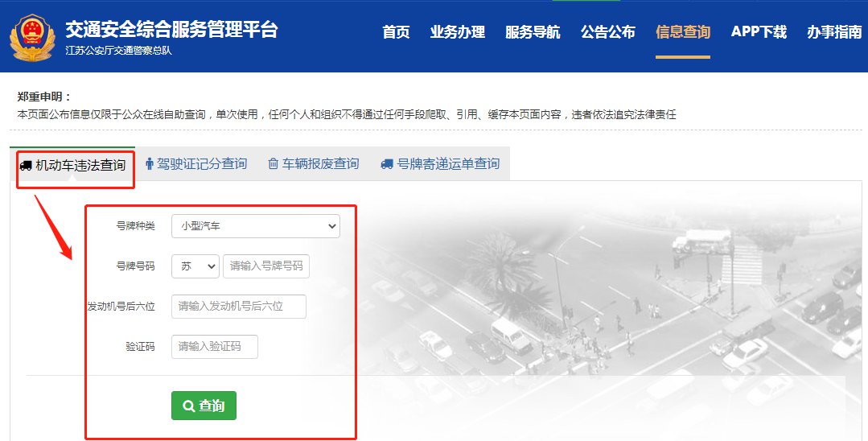868x441 pixels.
Task: Click the police emblem logo
Action: [x=33, y=37]
